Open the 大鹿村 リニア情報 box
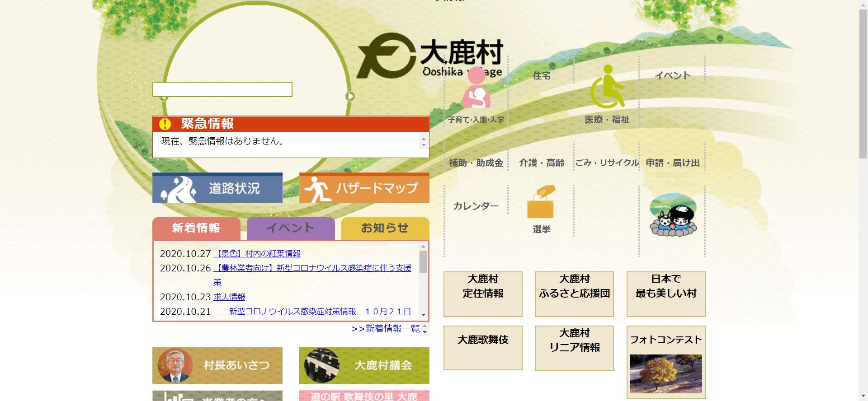Image resolution: width=868 pixels, height=401 pixels. coord(574,348)
